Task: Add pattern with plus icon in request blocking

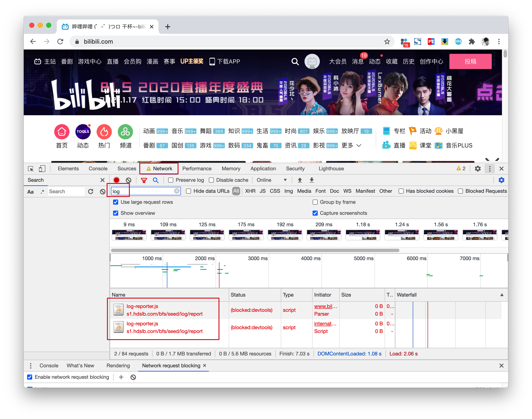Action: (x=121, y=377)
